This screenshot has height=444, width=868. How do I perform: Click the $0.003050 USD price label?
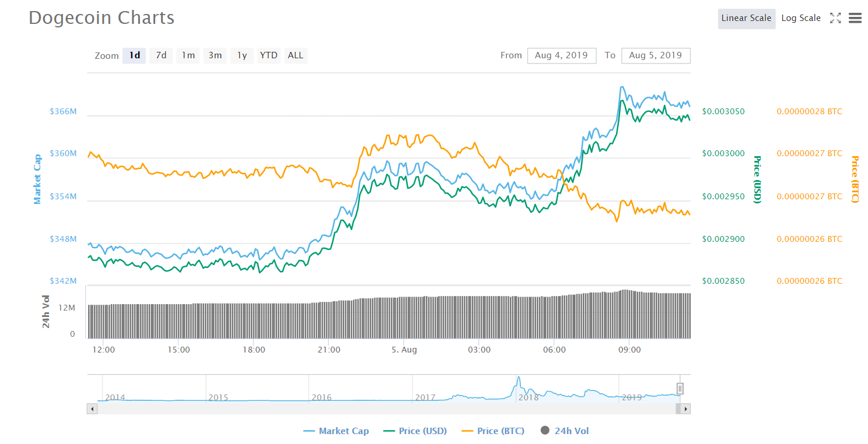[723, 111]
